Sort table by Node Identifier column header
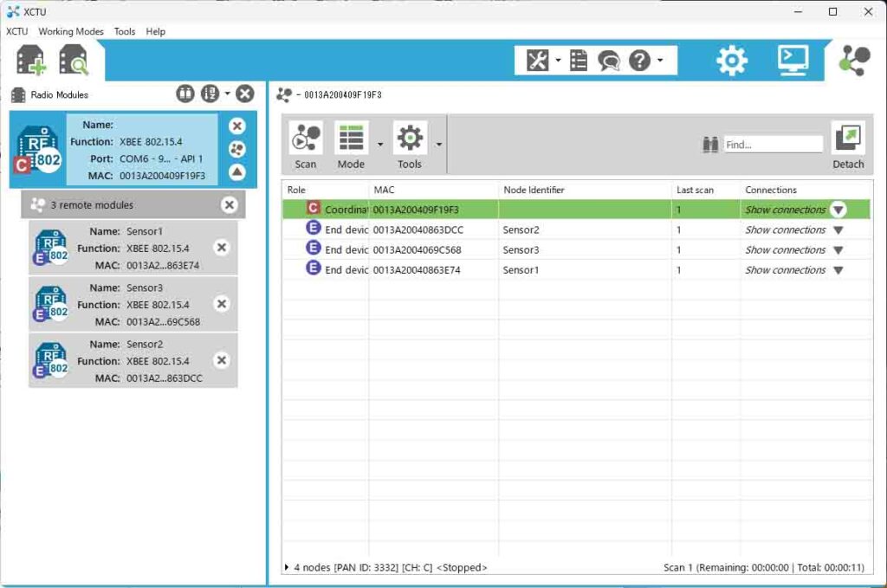This screenshot has height=588, width=887. [x=585, y=190]
